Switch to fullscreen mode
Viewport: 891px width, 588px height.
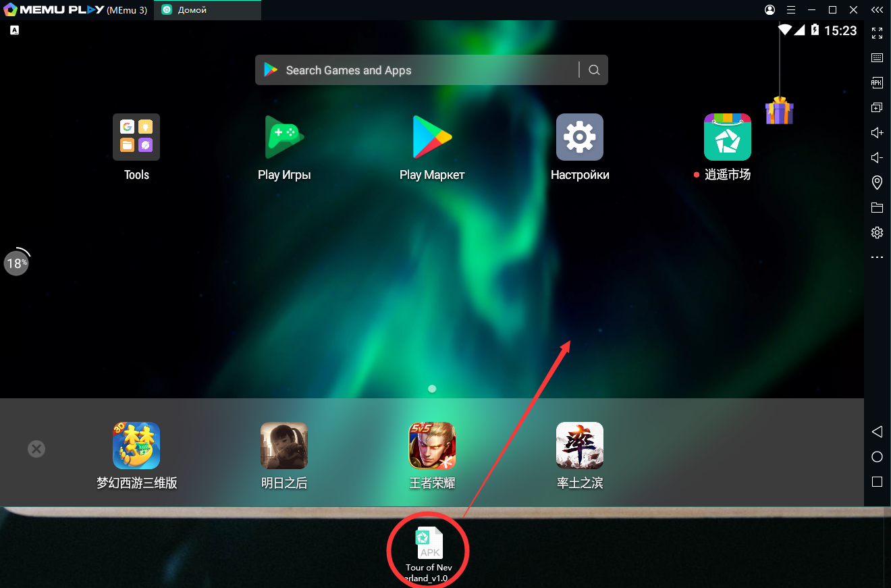(877, 32)
